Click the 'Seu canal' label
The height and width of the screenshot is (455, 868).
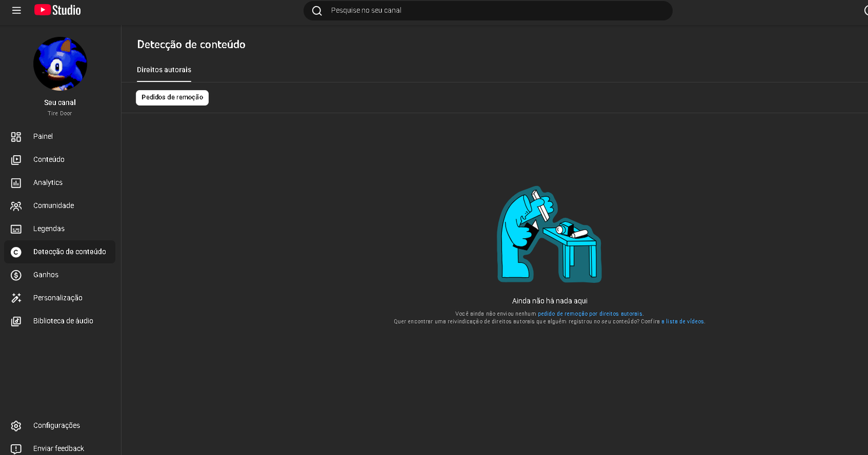pyautogui.click(x=60, y=102)
